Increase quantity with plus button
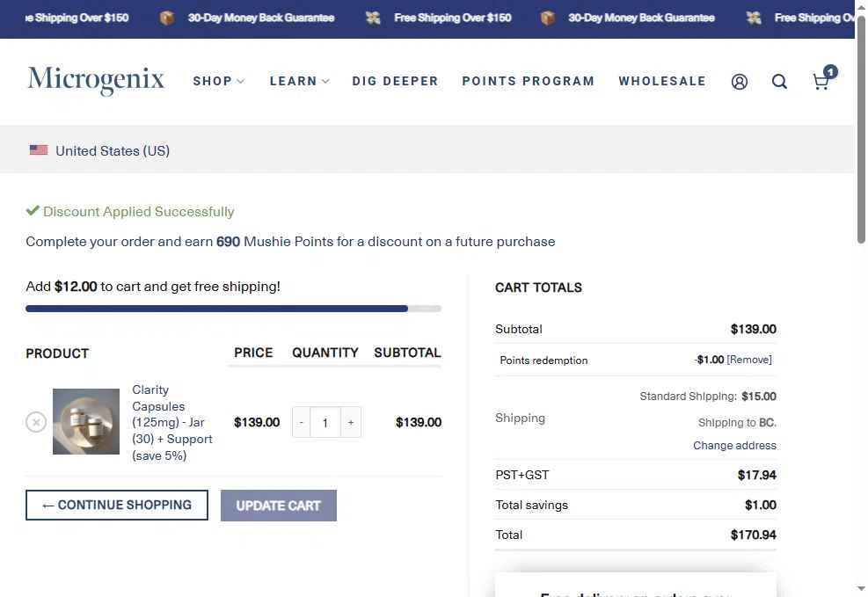Screen dimensions: 868x597 (x=351, y=422)
